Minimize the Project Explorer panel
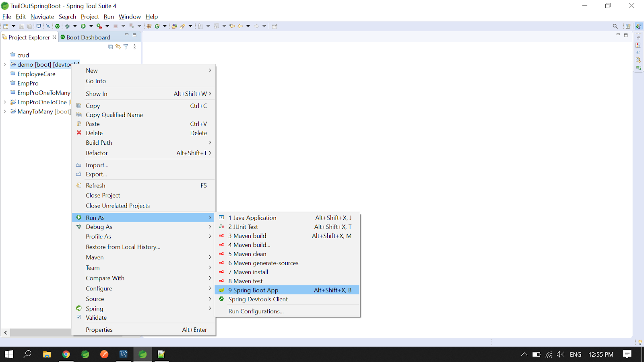644x362 pixels. 127,35
